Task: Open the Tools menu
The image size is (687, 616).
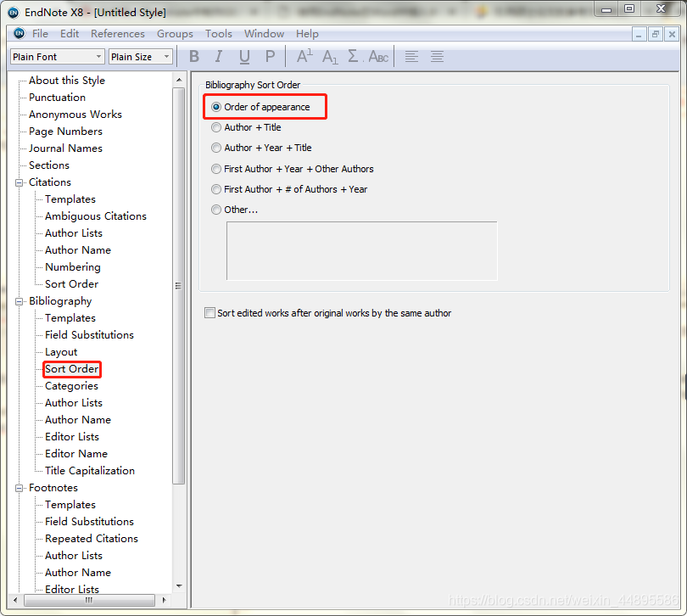Action: pyautogui.click(x=219, y=34)
